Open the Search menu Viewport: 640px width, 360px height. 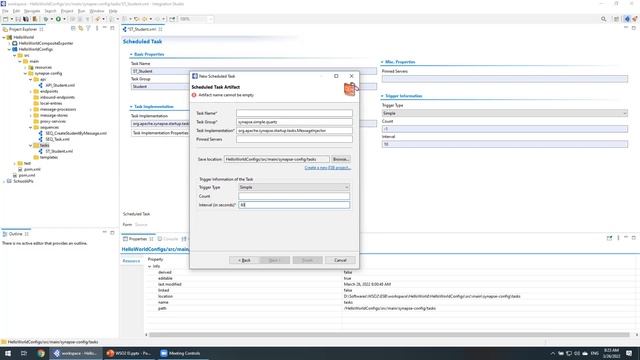50,11
